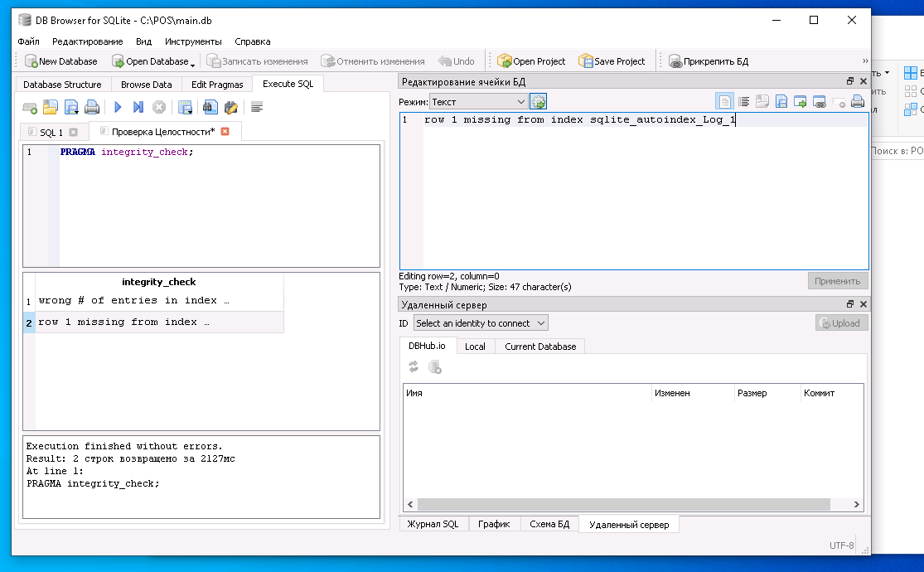Expand Select an identity to connect dropdown
This screenshot has width=924, height=572.
[x=481, y=323]
